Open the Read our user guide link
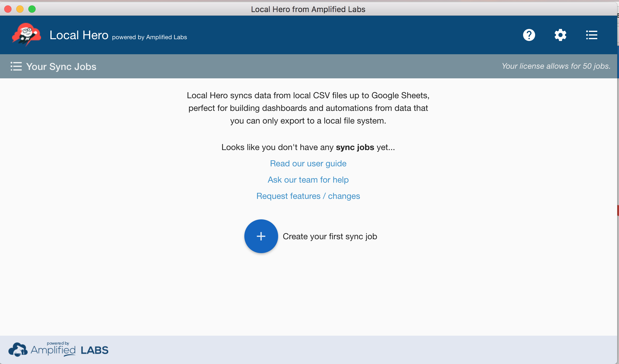 [308, 164]
